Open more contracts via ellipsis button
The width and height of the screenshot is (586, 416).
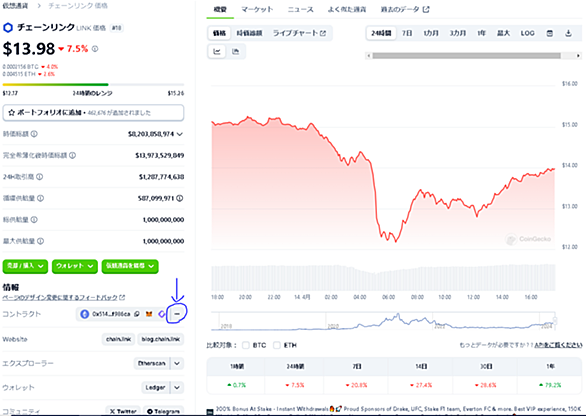pos(177,314)
